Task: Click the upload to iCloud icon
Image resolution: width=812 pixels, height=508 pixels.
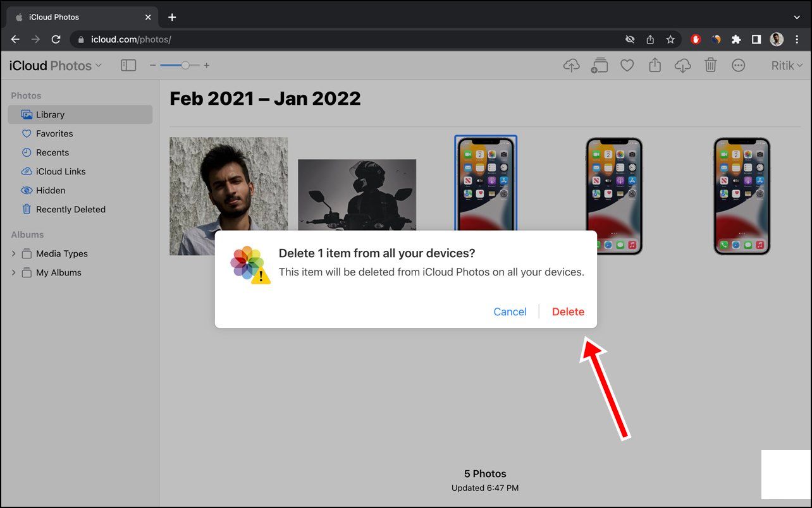Action: 571,65
